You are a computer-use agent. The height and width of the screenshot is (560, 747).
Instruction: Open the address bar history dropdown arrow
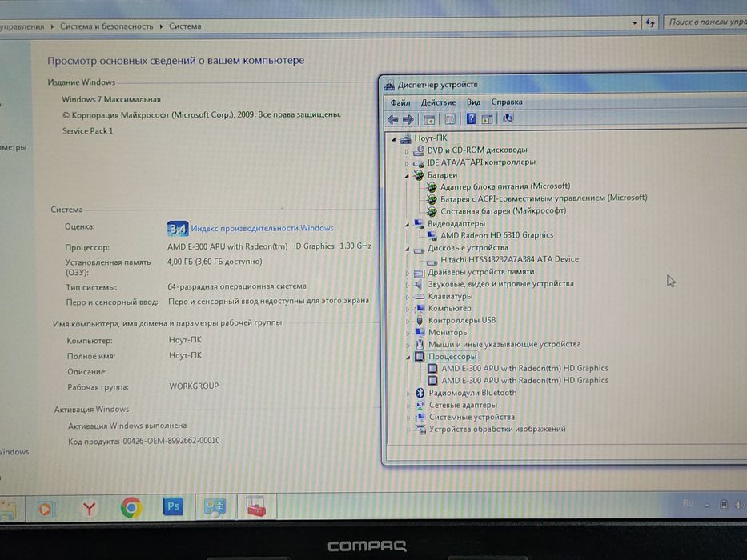point(634,23)
